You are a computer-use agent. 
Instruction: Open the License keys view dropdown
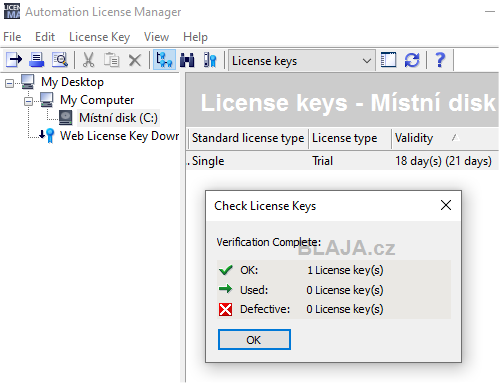(x=302, y=61)
